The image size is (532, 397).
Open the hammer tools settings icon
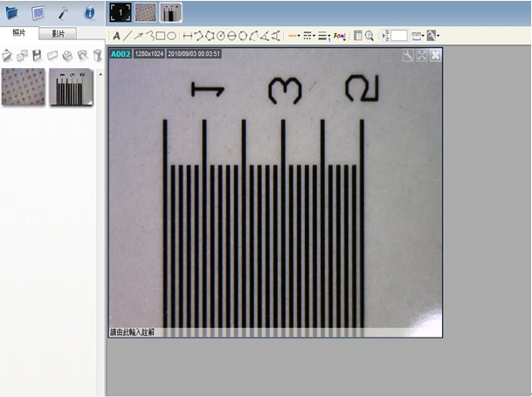point(64,13)
